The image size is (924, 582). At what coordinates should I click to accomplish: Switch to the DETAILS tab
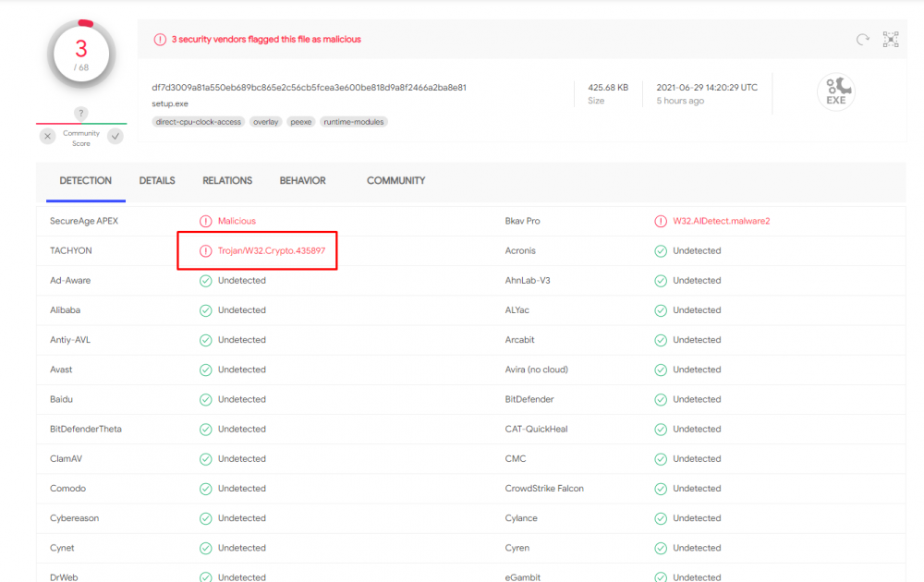pyautogui.click(x=157, y=181)
